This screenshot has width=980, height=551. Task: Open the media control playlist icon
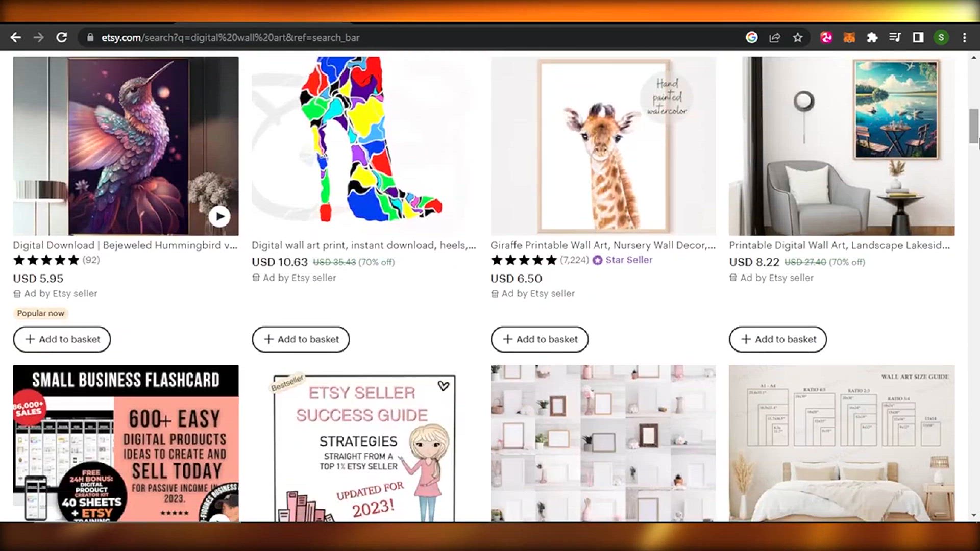[895, 37]
